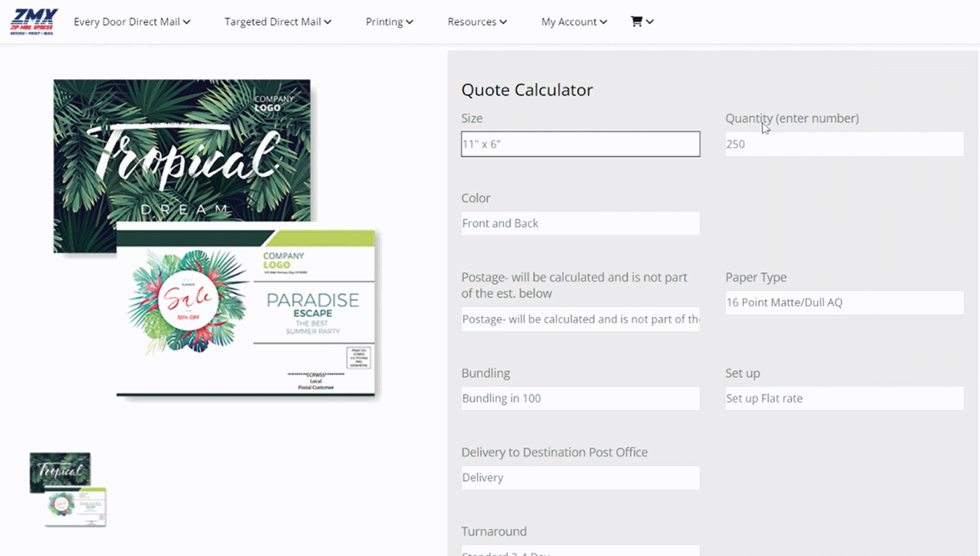Open the Turnaround dropdown field
This screenshot has width=980, height=556.
click(x=580, y=551)
